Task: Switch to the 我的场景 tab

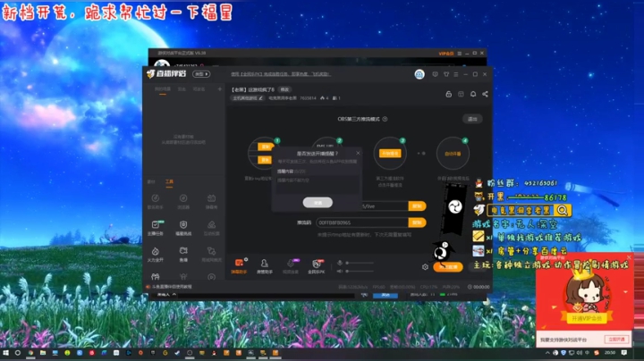Action: [x=163, y=89]
